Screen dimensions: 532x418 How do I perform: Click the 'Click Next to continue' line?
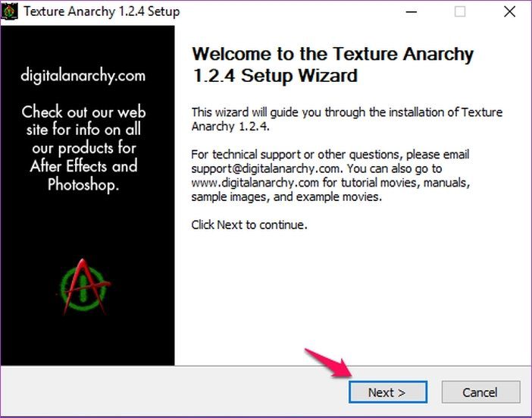(249, 225)
